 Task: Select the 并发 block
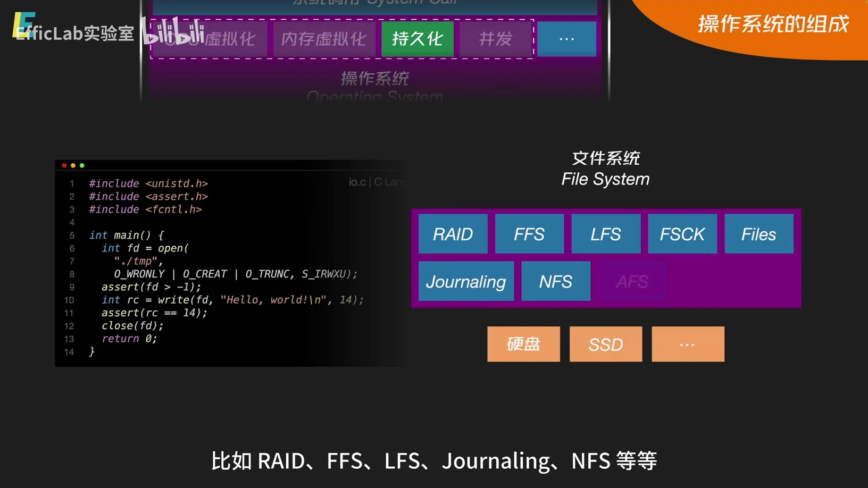click(x=496, y=39)
